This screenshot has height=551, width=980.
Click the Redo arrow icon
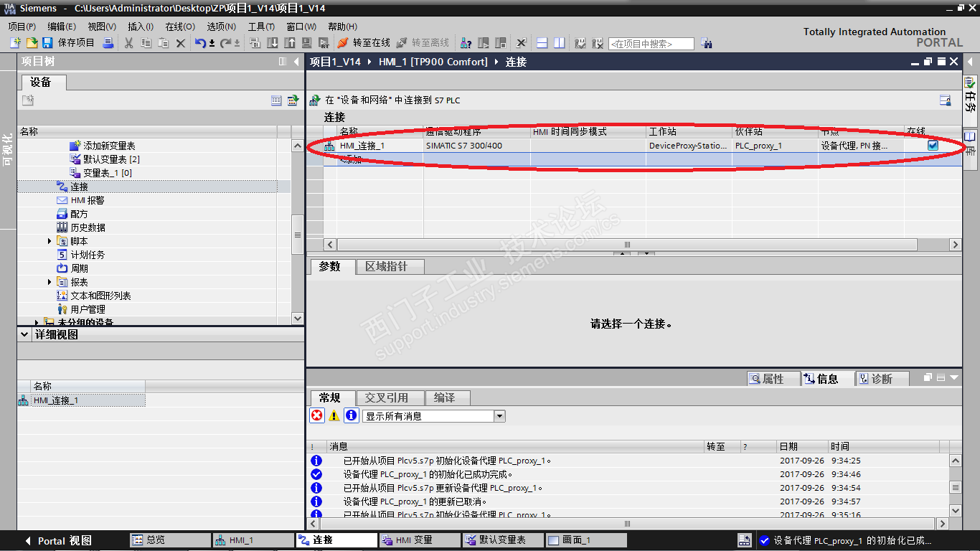(x=226, y=43)
